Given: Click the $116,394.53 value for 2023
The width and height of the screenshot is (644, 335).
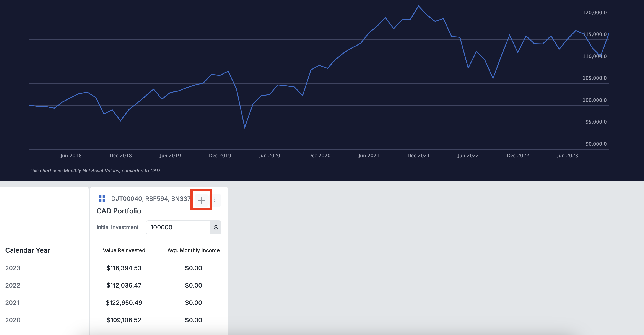Looking at the screenshot, I should [x=124, y=268].
